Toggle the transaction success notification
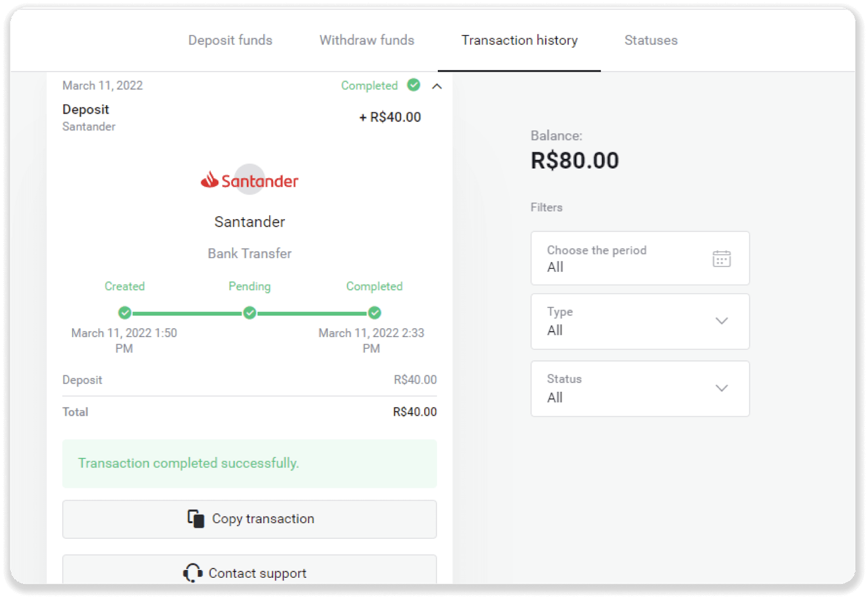 pos(250,464)
